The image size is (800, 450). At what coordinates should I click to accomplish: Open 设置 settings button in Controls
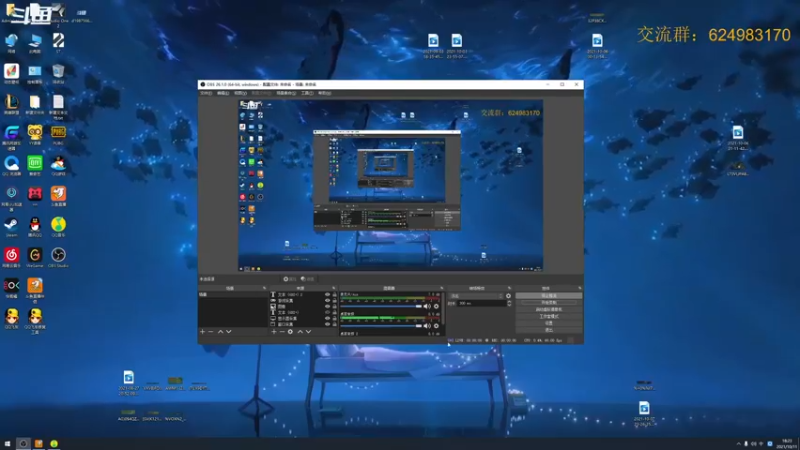[x=549, y=323]
